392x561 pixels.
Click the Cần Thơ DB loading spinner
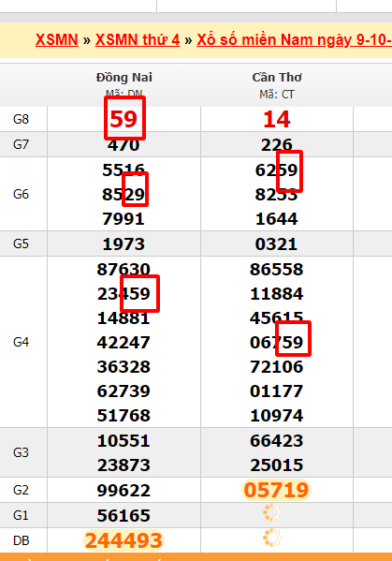coord(272,538)
